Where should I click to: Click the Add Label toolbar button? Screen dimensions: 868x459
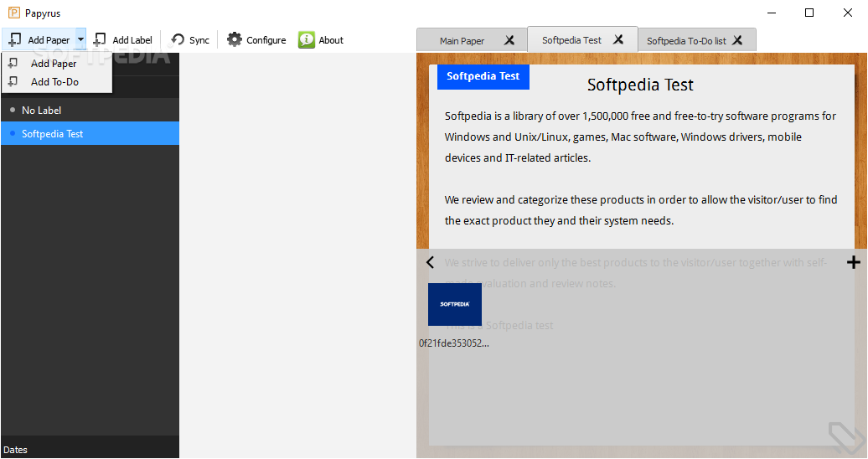tap(123, 40)
